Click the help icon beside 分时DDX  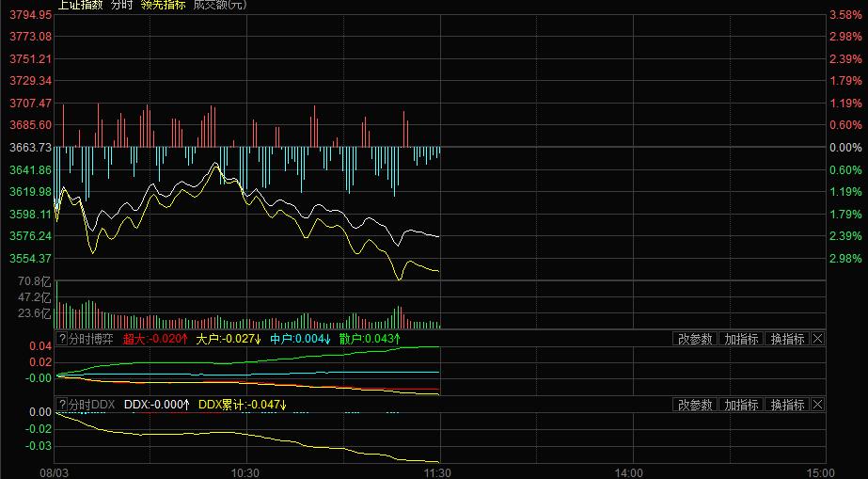62,405
